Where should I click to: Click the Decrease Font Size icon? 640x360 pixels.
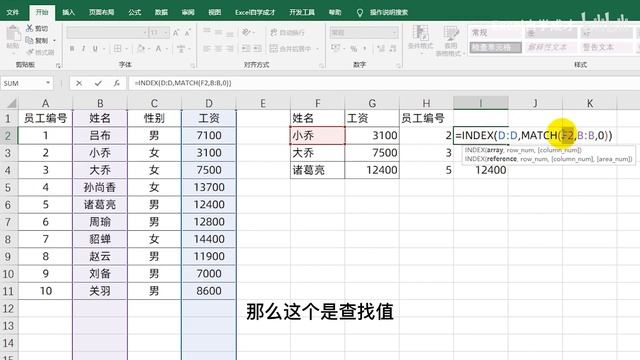tap(188, 33)
